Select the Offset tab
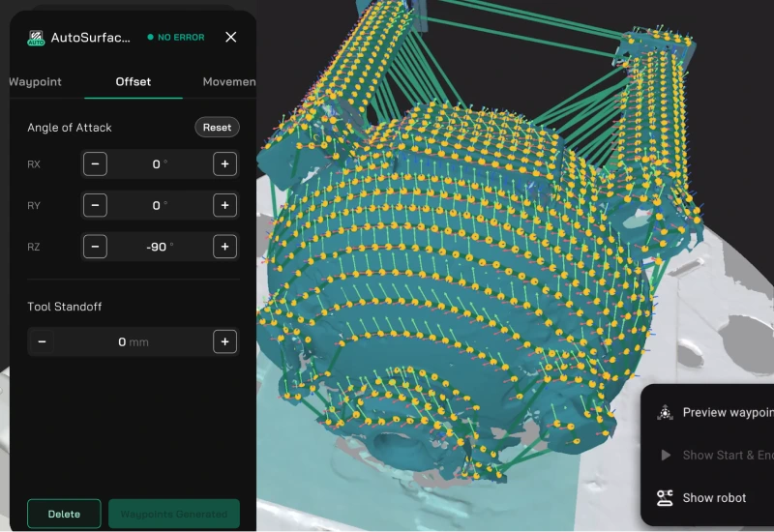The height and width of the screenshot is (532, 774). tap(134, 82)
